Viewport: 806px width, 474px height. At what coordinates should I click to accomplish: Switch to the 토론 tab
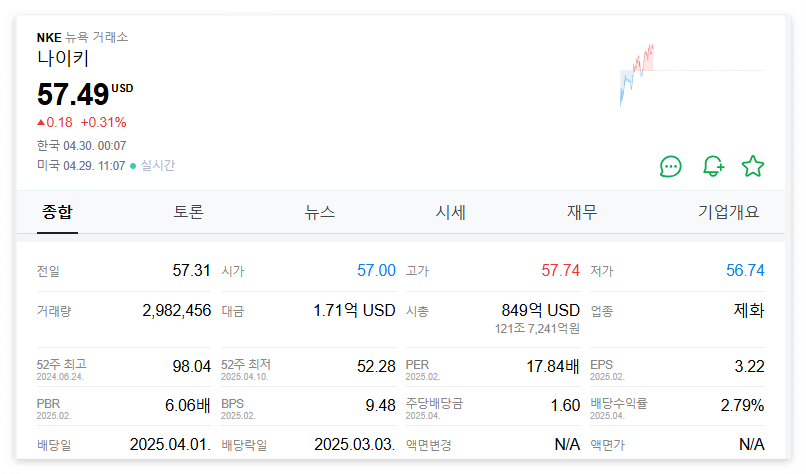point(189,212)
